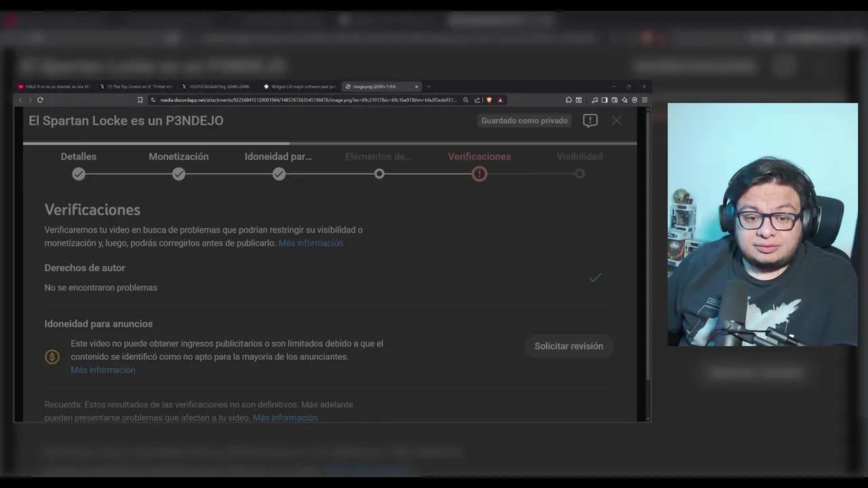
Task: Open a new browser tab with plus button
Action: click(429, 87)
